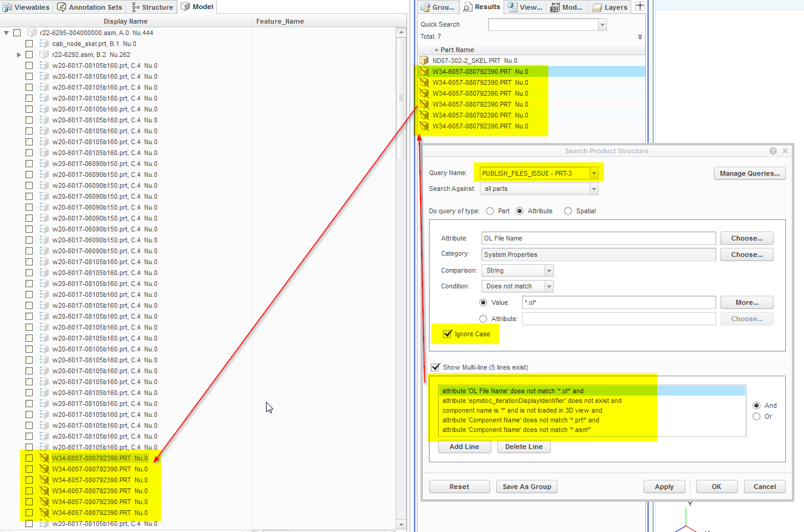Select the Spatial query type radio button
This screenshot has width=804, height=532.
(568, 211)
